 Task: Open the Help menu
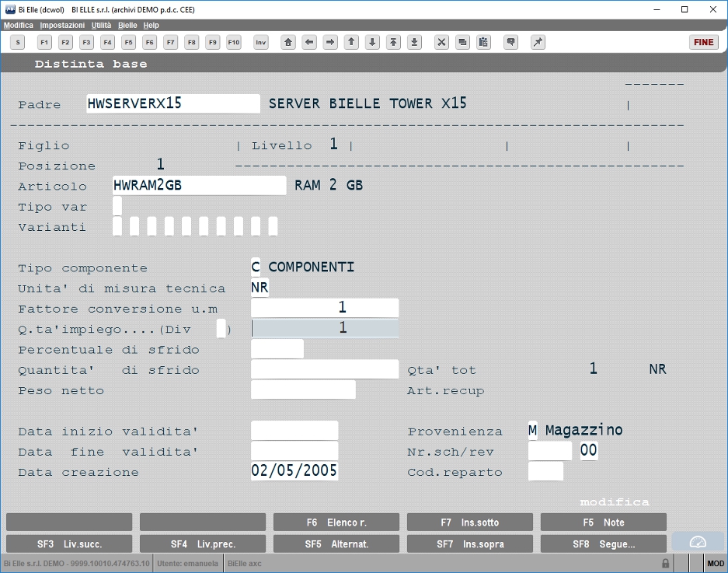pos(151,25)
